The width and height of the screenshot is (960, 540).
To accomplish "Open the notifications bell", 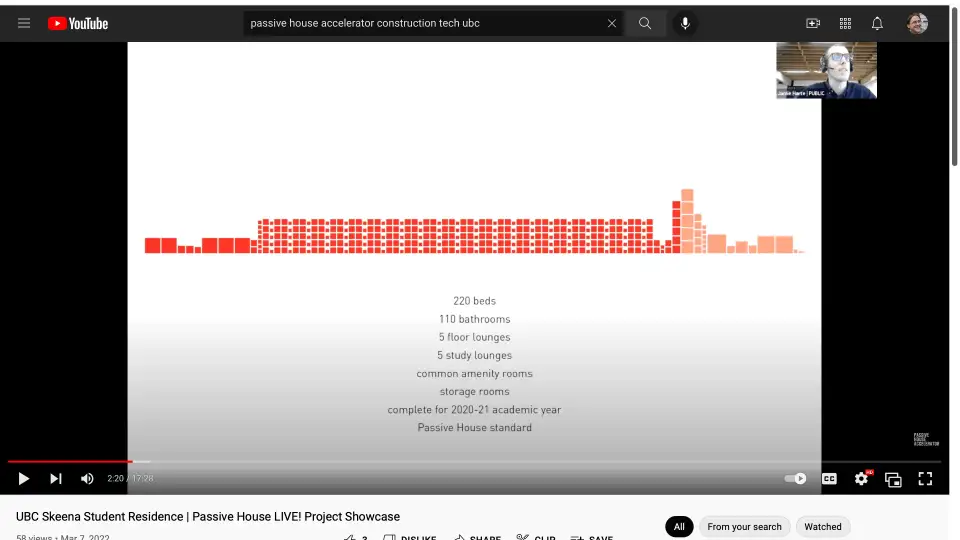I will click(x=877, y=23).
